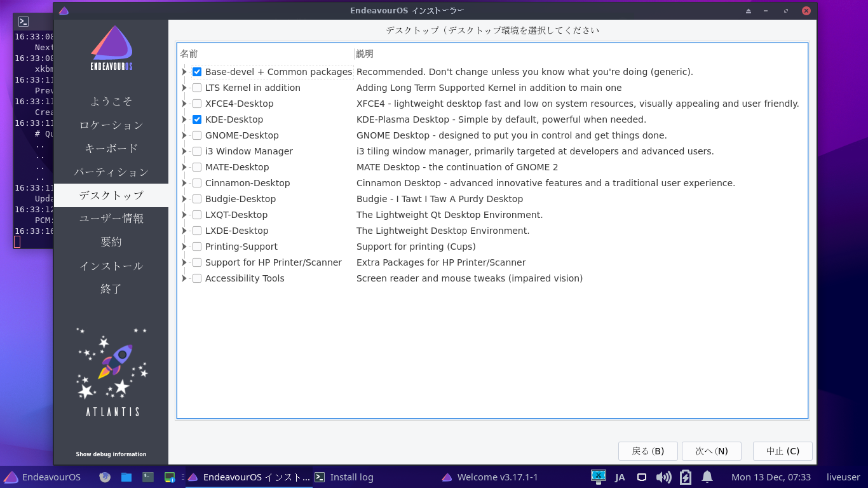The height and width of the screenshot is (488, 868).
Task: Expand the Accessibility Tools group
Action: (x=184, y=278)
